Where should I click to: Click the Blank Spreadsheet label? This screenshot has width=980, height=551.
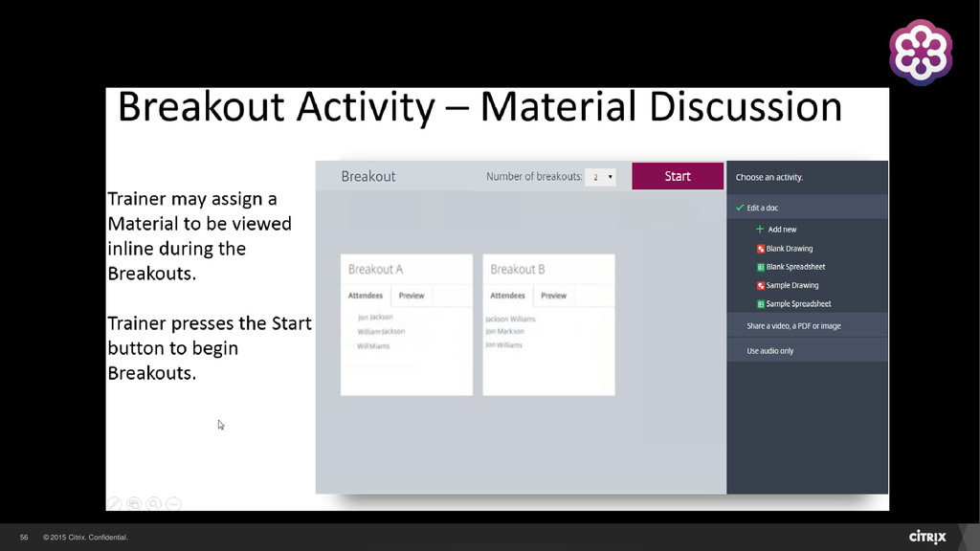click(x=795, y=267)
